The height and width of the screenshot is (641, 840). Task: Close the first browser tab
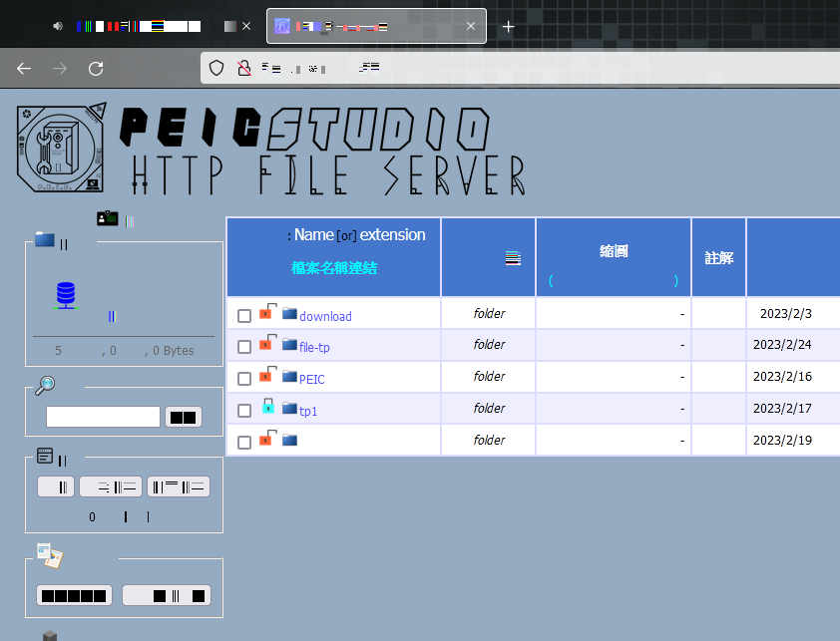pos(246,26)
